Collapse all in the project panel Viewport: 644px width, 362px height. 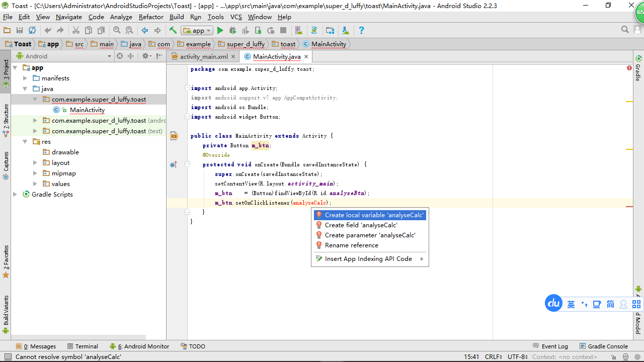click(x=131, y=56)
